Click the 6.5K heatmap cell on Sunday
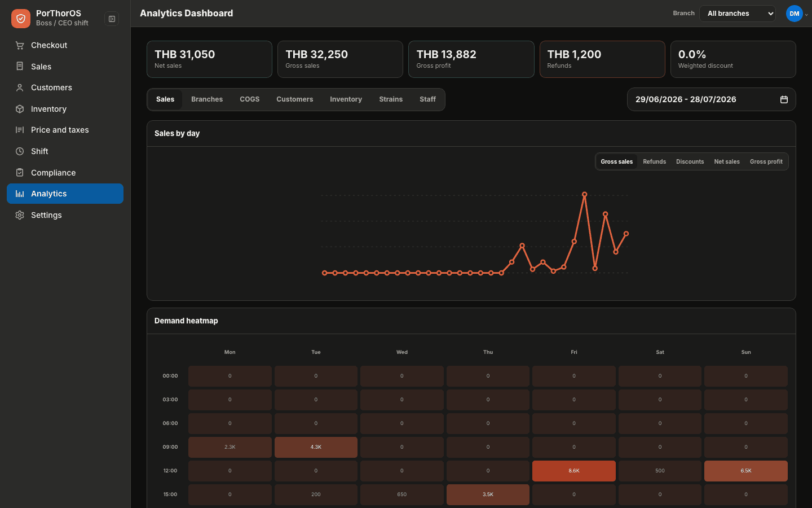Image resolution: width=812 pixels, height=508 pixels. click(746, 471)
